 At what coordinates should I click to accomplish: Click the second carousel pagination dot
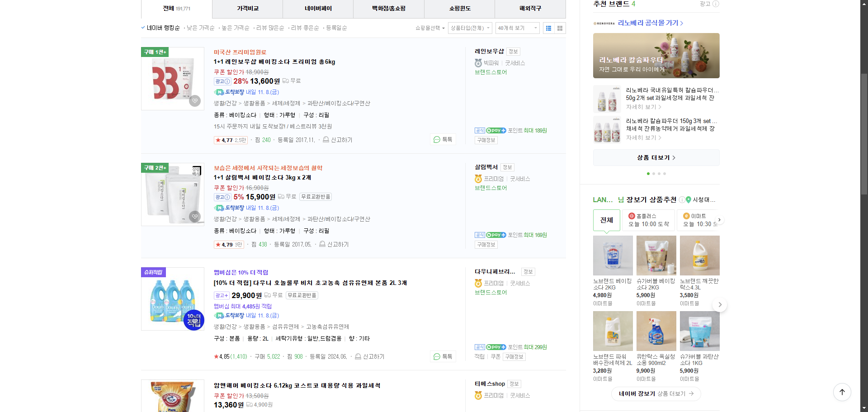[x=653, y=173]
